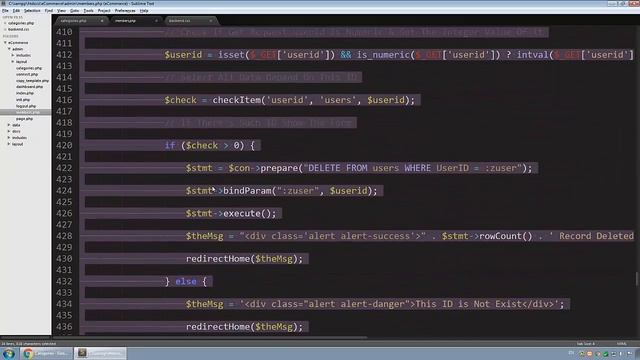The image size is (640, 360).
Task: Click the editor horizontal scrollbar
Action: coord(209,338)
